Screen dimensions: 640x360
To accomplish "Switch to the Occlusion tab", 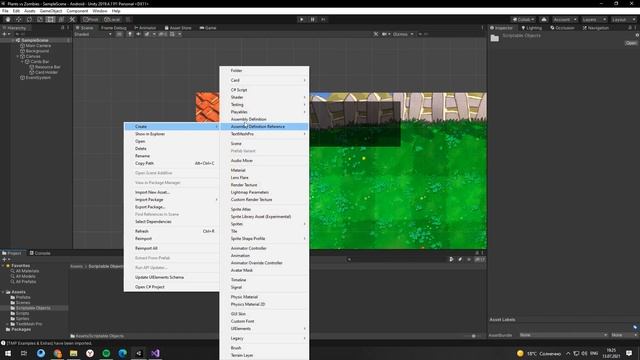I will [562, 28].
